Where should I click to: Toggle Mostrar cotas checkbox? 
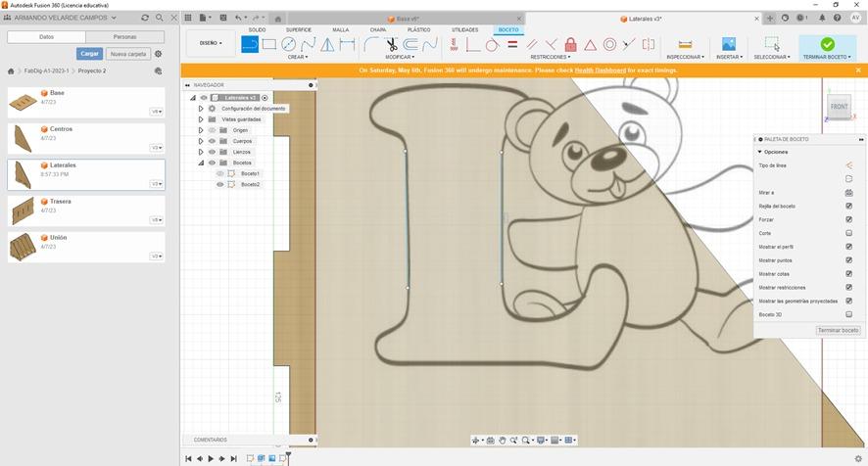(848, 274)
